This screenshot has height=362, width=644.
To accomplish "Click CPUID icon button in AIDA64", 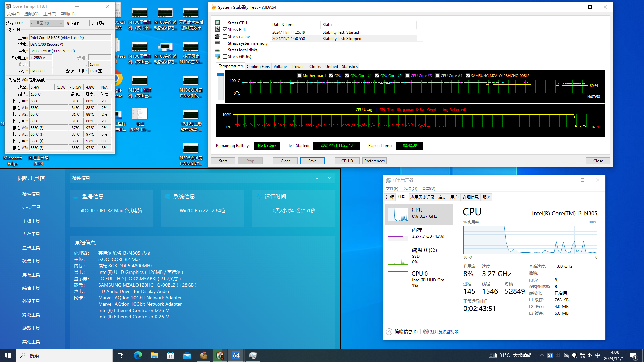I will pyautogui.click(x=347, y=161).
